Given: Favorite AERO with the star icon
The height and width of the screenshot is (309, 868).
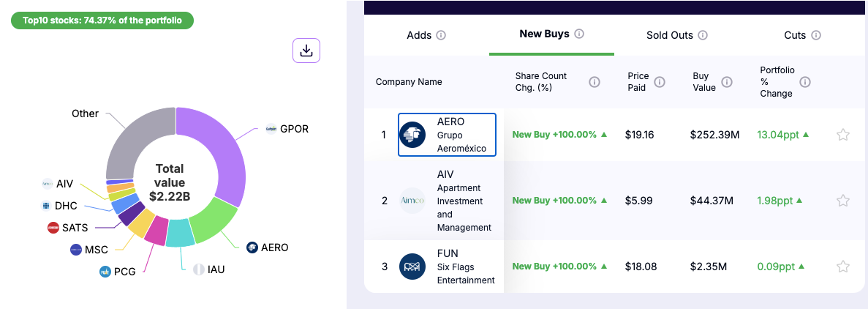Looking at the screenshot, I should pos(842,135).
